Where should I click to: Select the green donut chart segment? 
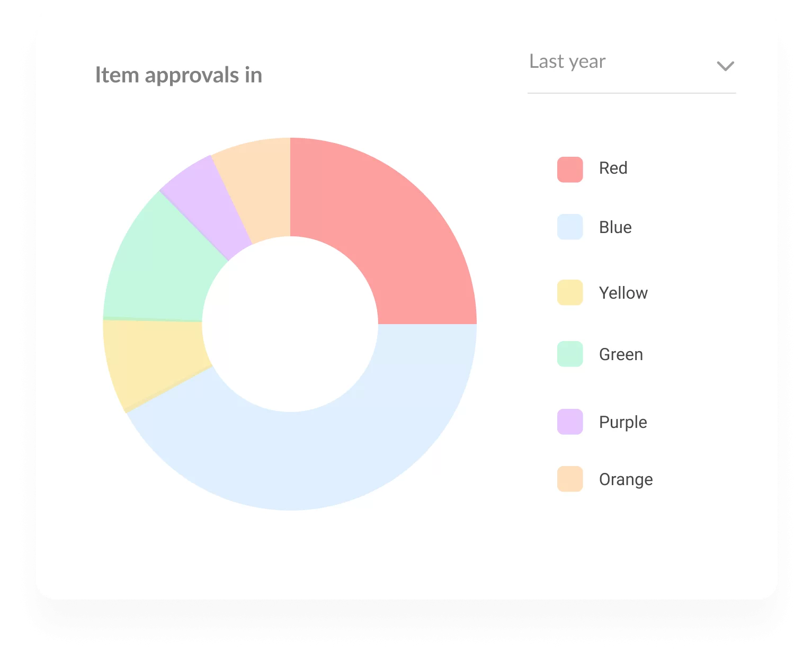click(x=159, y=265)
